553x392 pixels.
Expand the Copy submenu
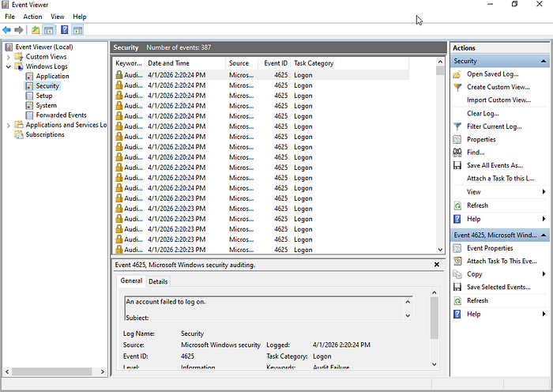tap(544, 273)
